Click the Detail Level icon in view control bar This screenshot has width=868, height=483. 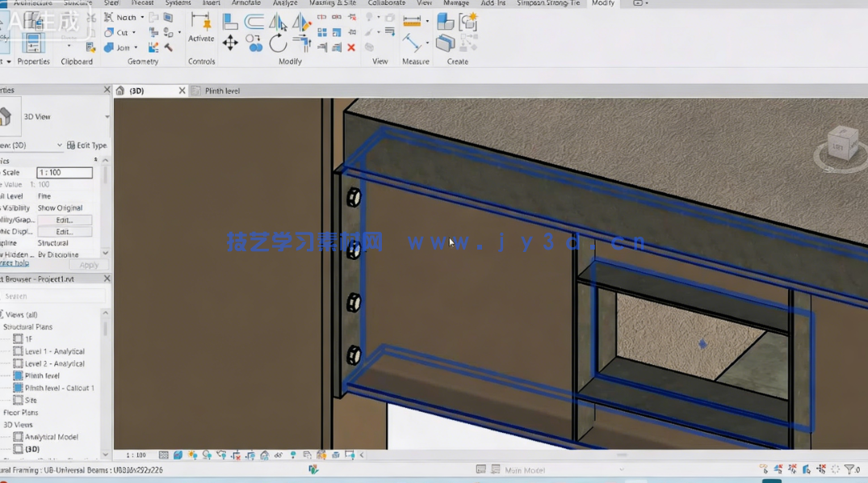[x=164, y=456]
